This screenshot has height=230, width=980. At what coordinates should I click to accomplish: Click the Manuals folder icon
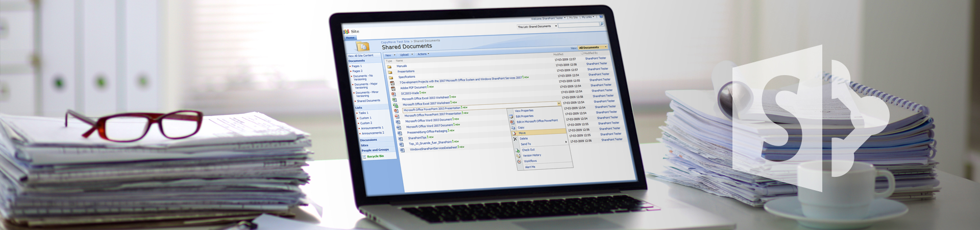[389, 66]
